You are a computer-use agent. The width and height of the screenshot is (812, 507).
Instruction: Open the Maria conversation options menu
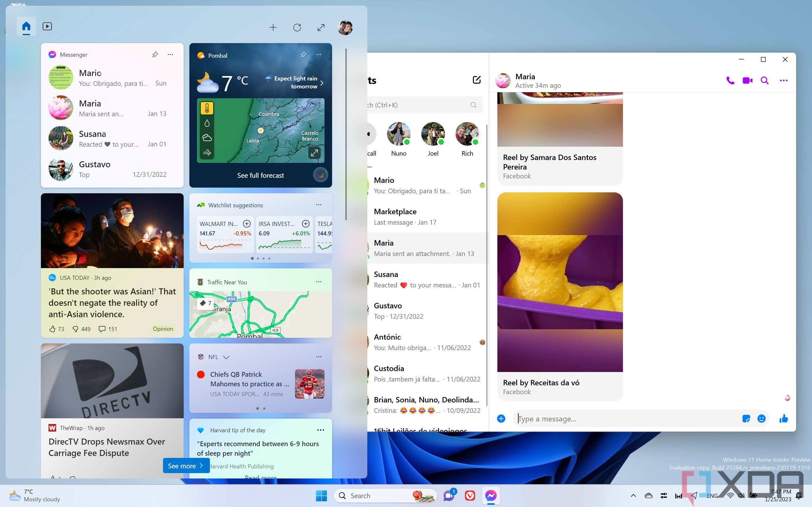pyautogui.click(x=784, y=80)
